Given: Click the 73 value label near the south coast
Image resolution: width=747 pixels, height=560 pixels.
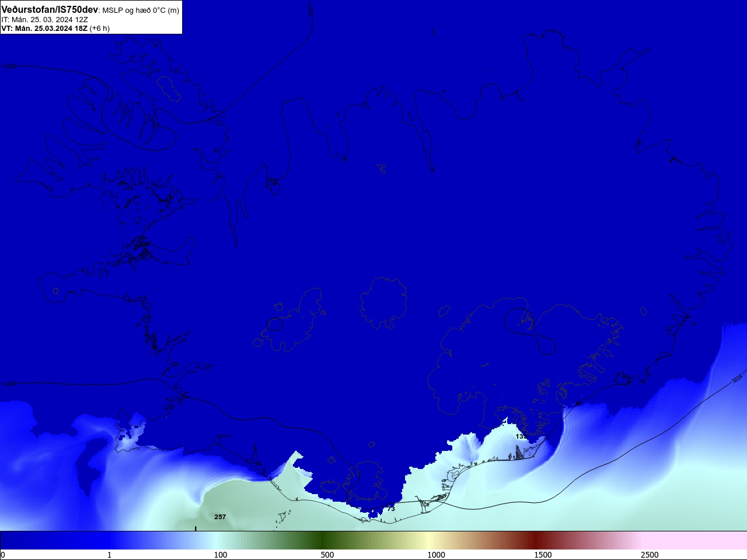Looking at the screenshot, I should (391, 509).
